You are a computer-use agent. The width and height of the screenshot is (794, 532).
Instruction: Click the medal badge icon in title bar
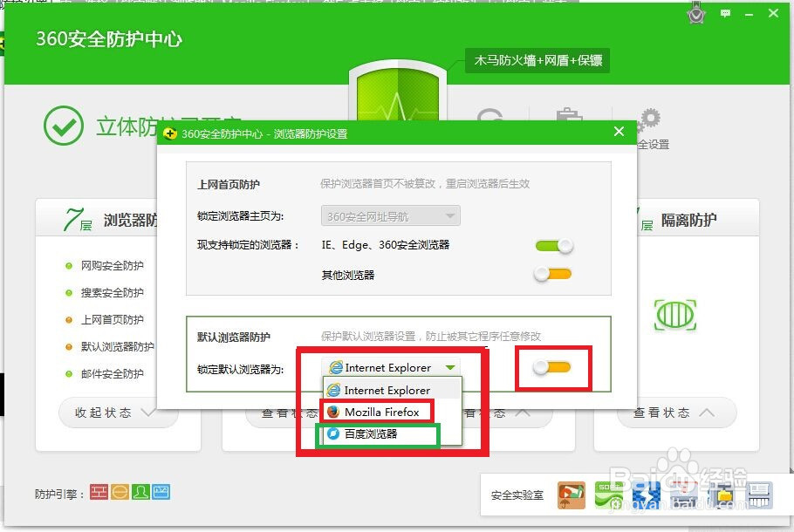pos(696,13)
